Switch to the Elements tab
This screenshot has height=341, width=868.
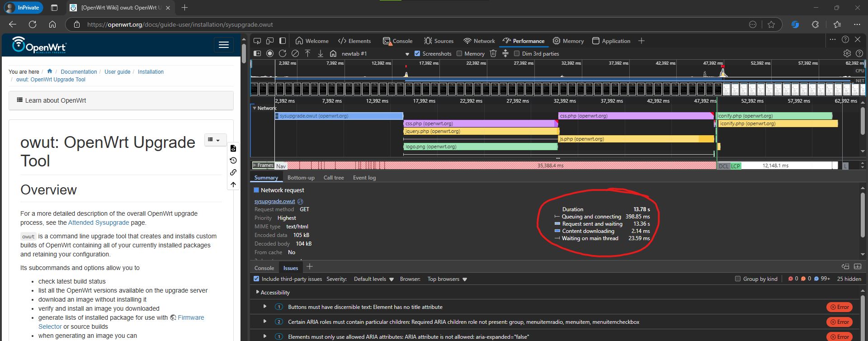coord(354,41)
